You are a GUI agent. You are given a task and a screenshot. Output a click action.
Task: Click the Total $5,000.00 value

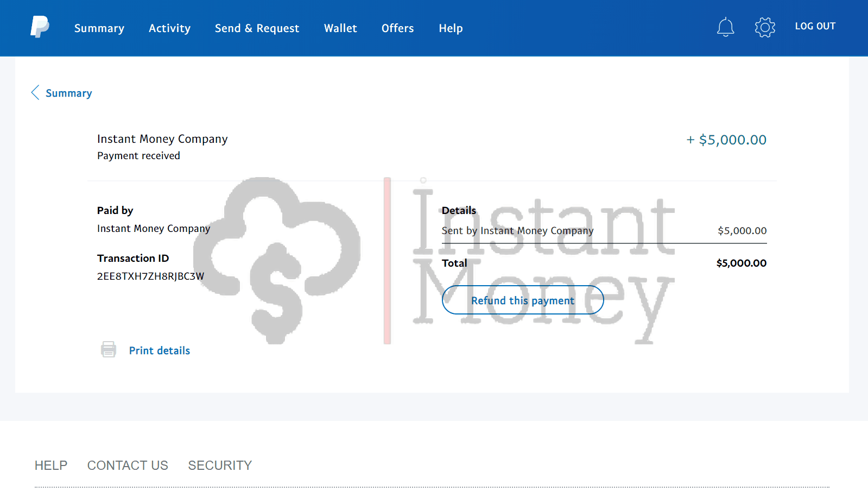pos(742,263)
